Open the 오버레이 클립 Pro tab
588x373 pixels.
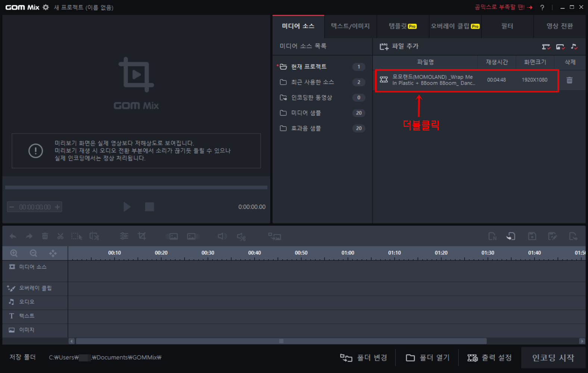point(455,26)
